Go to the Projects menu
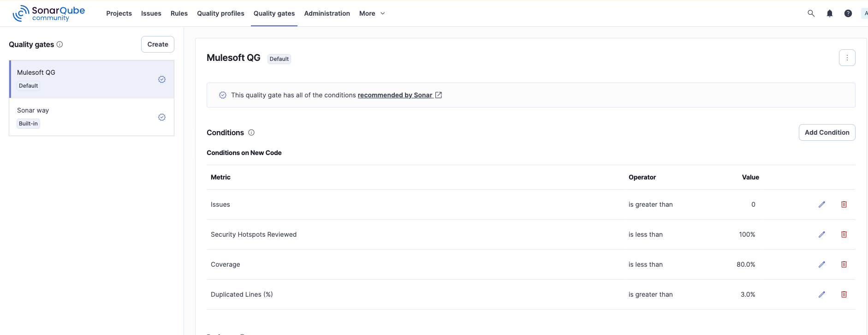 coord(119,13)
